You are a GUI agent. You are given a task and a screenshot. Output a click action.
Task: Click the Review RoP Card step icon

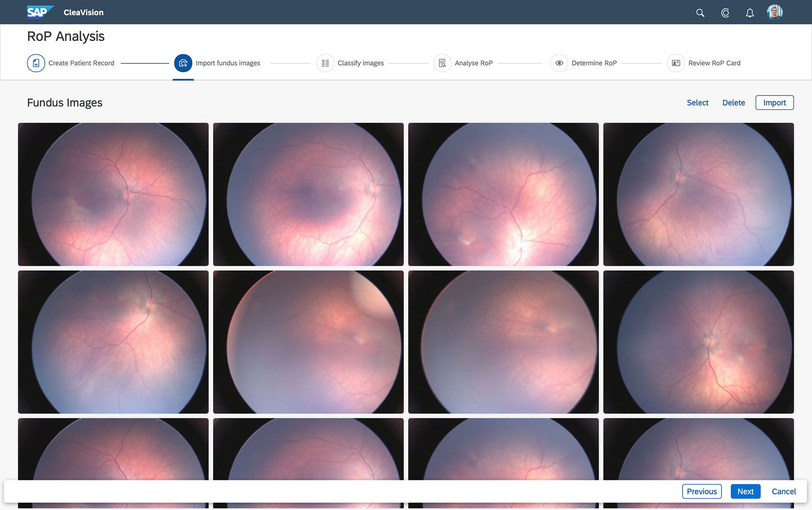point(676,63)
